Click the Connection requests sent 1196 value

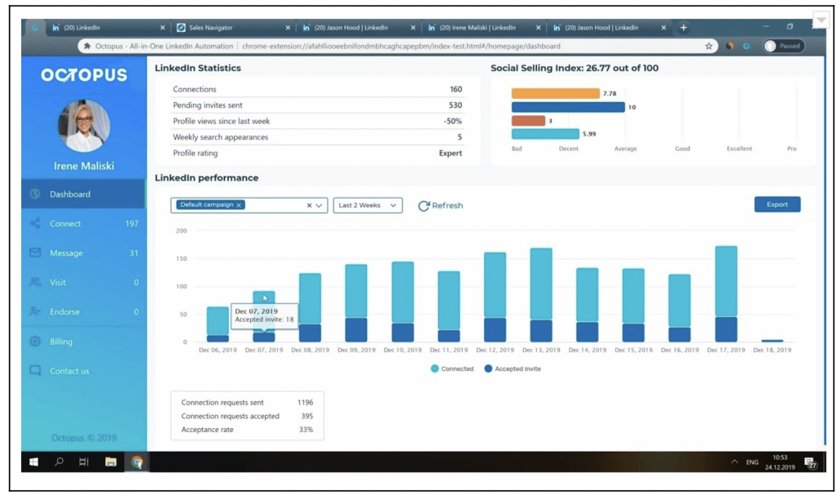306,403
